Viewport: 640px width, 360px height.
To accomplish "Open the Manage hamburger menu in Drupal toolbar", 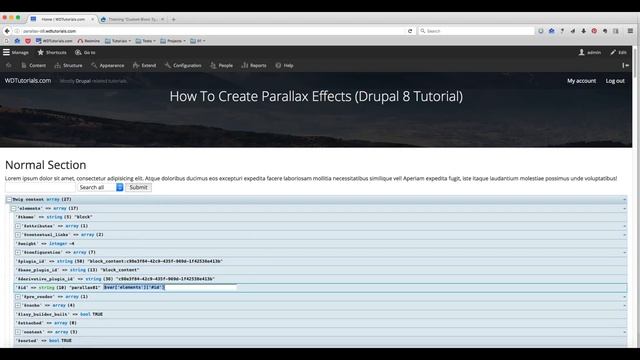I will click(16, 52).
